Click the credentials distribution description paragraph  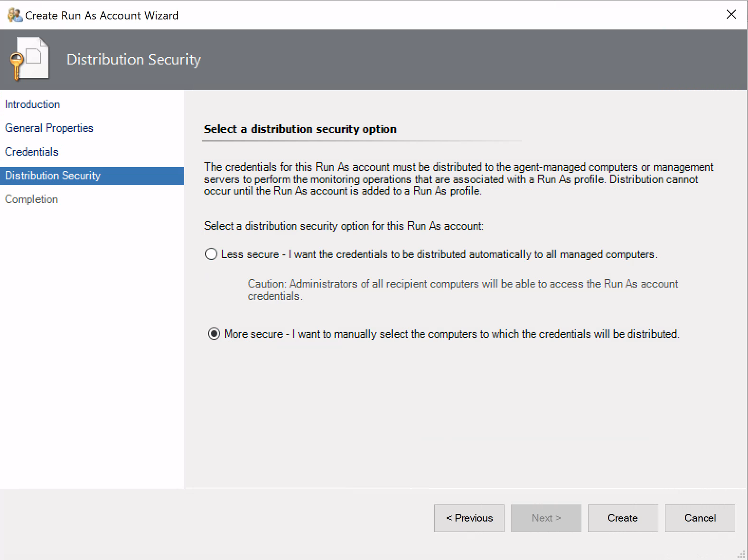point(458,179)
